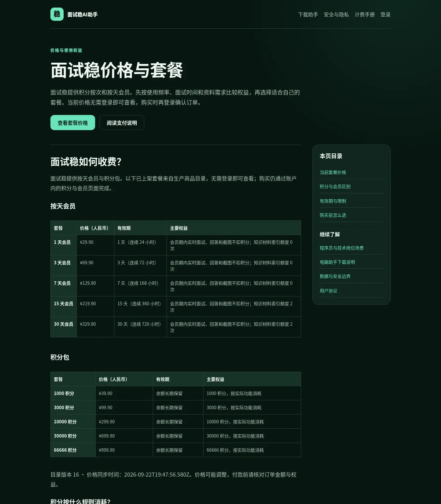Click the 15 天（连续 360 小时）validity cell
441x504 pixels.
coord(140,306)
